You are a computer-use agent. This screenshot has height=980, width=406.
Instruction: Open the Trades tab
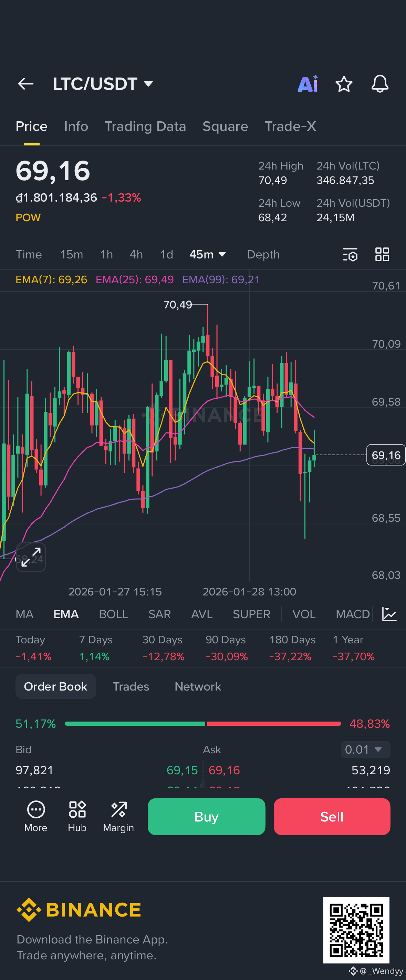(131, 686)
